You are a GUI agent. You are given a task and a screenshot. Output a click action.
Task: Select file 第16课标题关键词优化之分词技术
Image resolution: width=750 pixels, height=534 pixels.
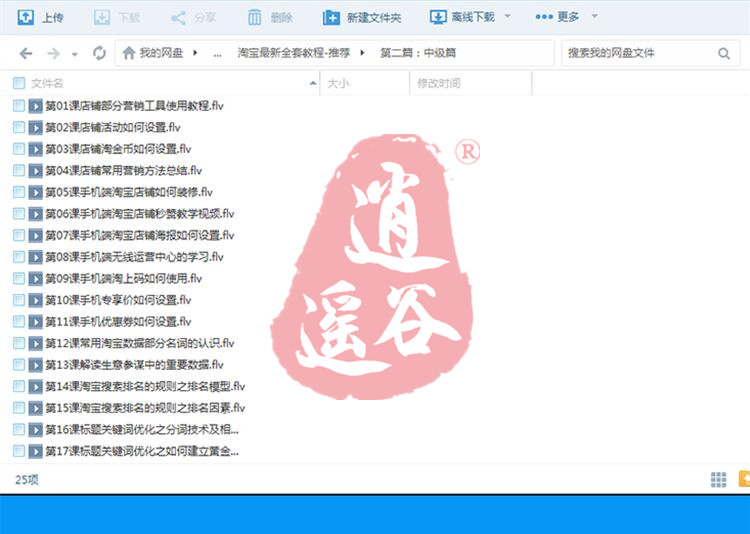(x=142, y=429)
